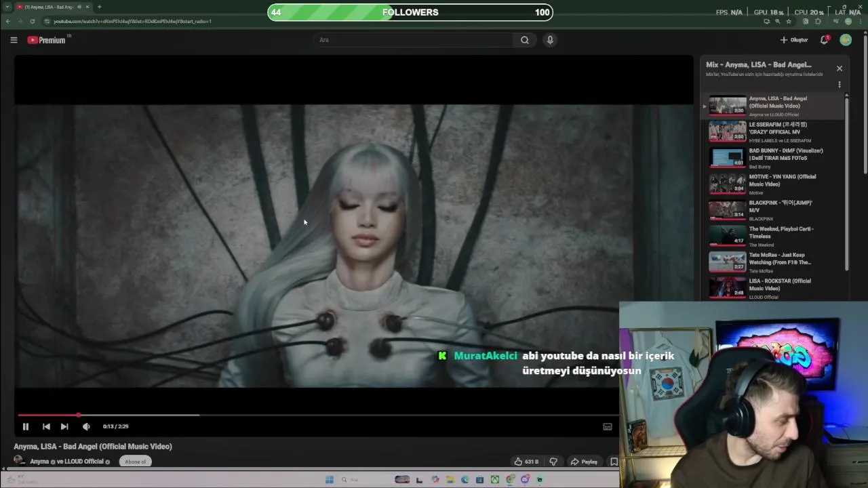Viewport: 868px width, 488px height.
Task: Open YouTube notifications bell
Action: coord(824,40)
